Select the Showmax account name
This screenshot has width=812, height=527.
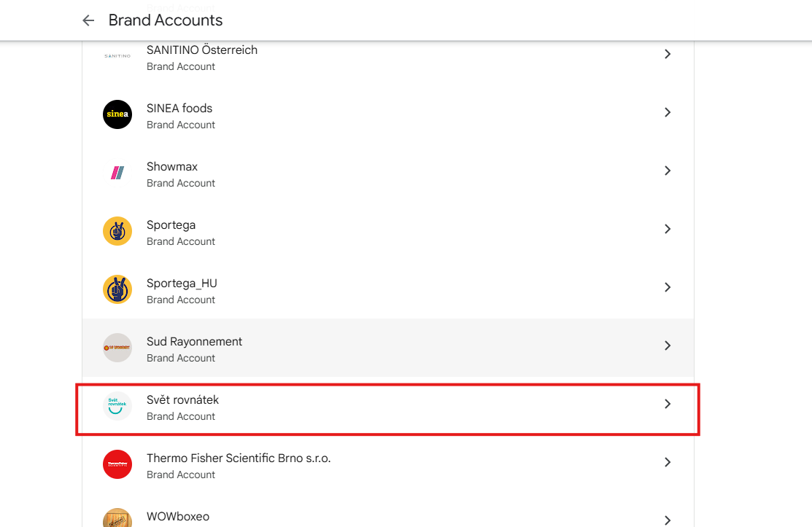[x=172, y=166]
